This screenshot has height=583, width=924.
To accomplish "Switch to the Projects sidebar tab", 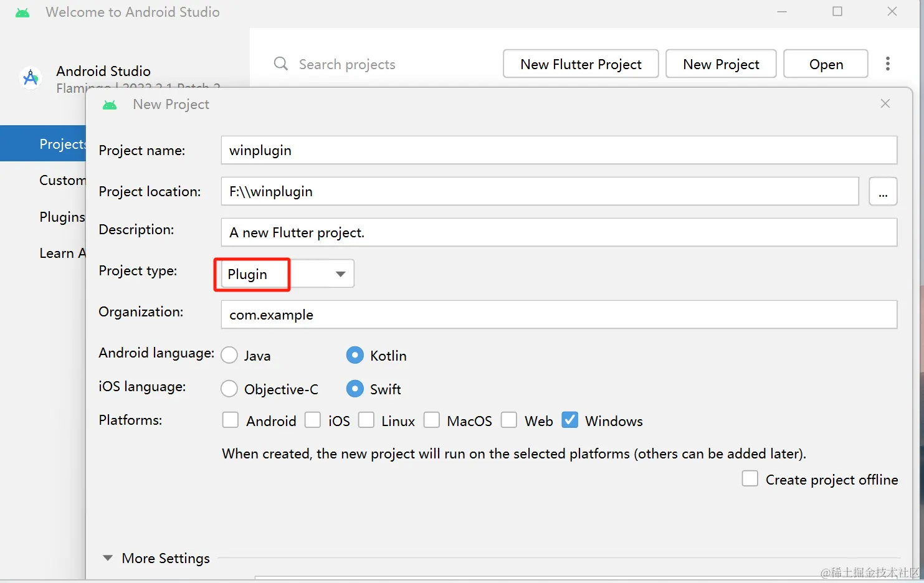I will click(x=61, y=144).
